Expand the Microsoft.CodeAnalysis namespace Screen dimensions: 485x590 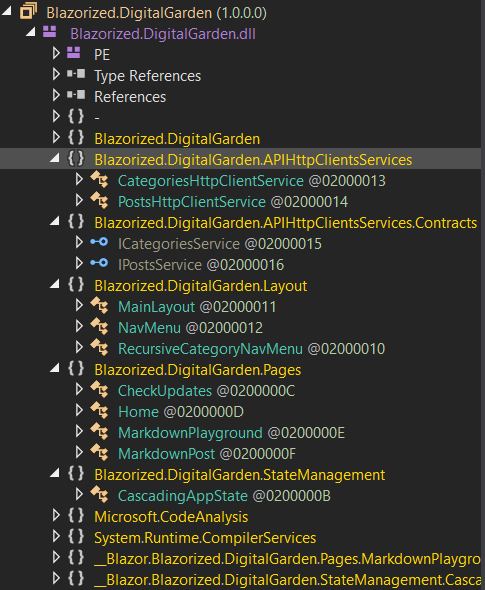[x=56, y=515]
